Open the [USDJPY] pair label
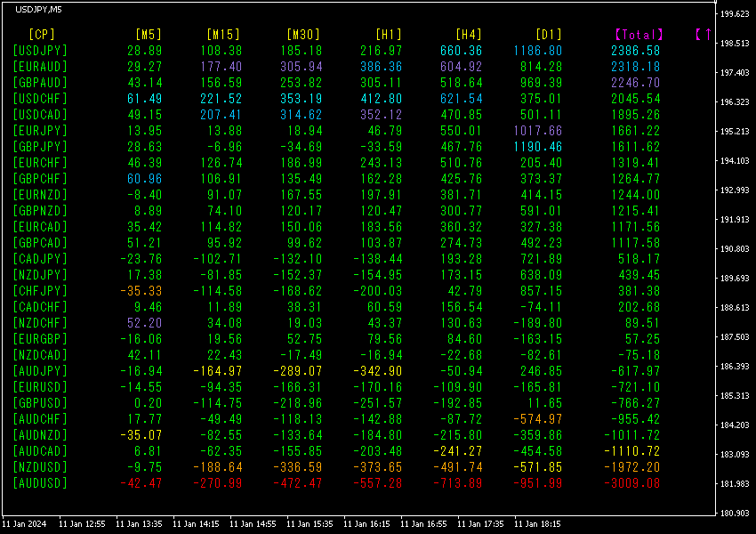Image resolution: width=756 pixels, height=534 pixels. point(40,51)
